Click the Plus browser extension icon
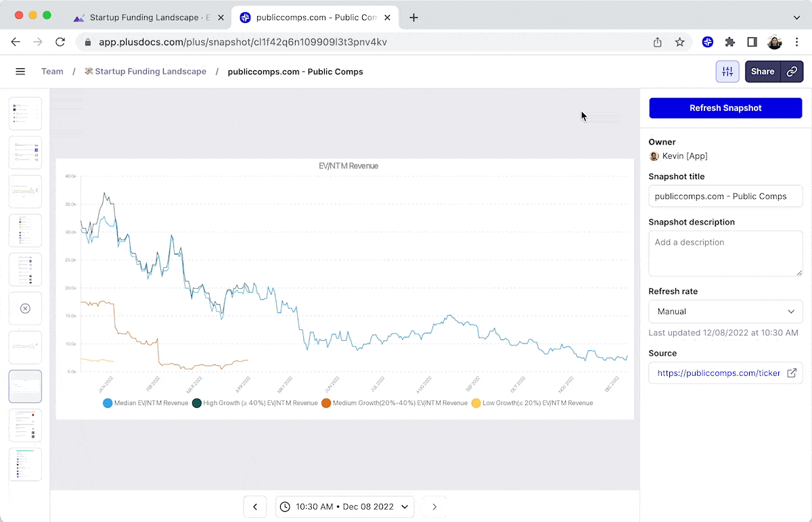Viewport: 812px width, 522px height. (708, 42)
